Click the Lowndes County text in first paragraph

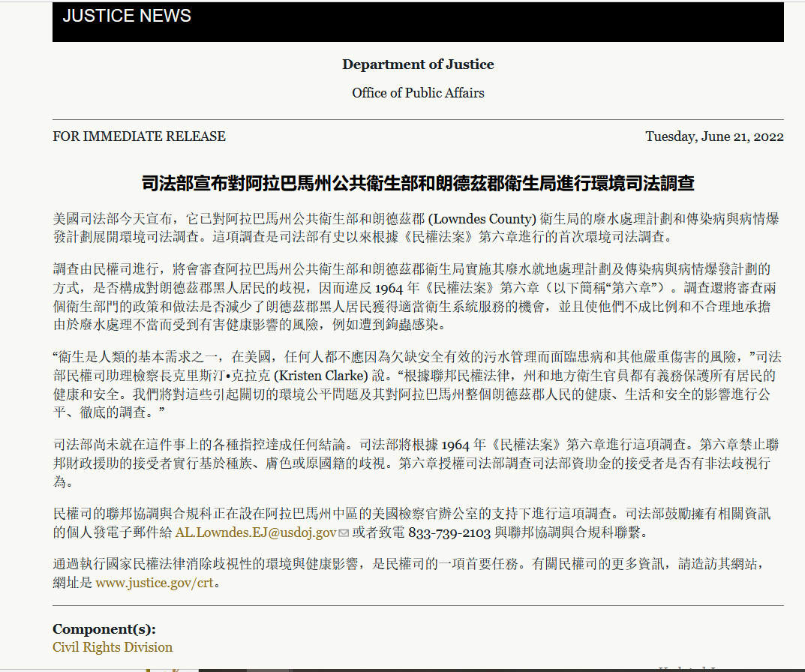(482, 219)
